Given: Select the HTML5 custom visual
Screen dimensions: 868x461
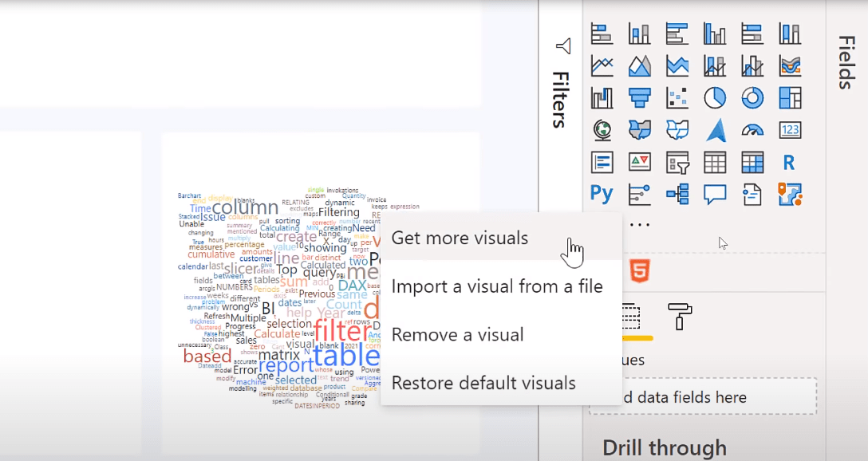Looking at the screenshot, I should click(x=639, y=271).
